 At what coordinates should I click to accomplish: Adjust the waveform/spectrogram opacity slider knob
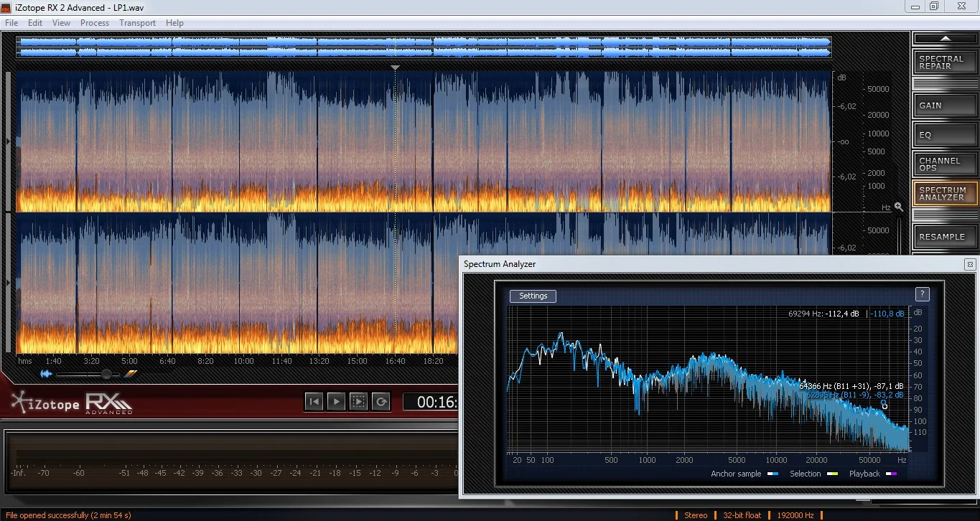point(106,374)
